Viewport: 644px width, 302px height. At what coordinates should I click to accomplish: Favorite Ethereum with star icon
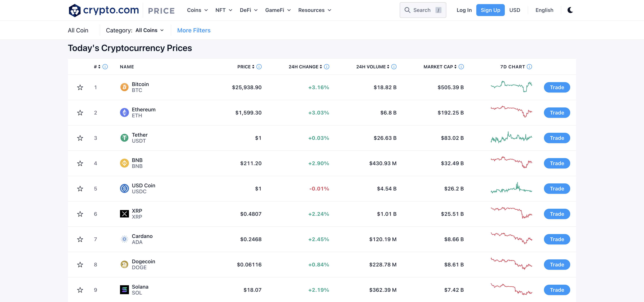click(80, 113)
